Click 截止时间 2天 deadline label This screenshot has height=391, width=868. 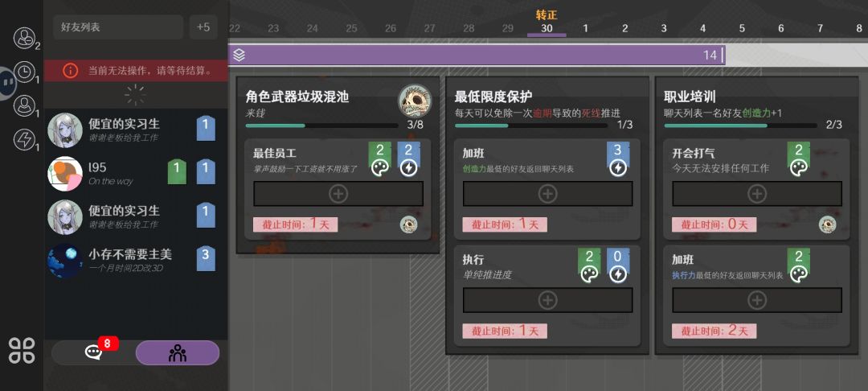[714, 331]
